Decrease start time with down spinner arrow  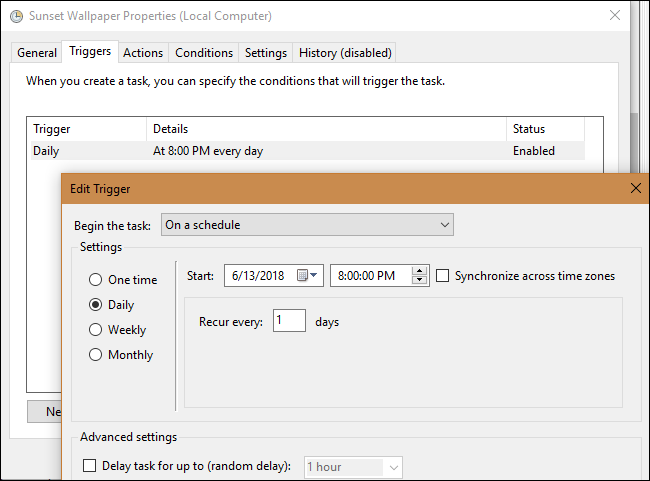[x=420, y=280]
